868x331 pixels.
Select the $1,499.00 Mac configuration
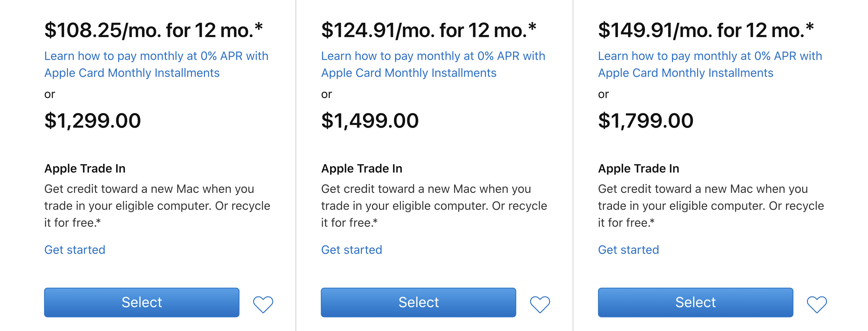click(418, 302)
